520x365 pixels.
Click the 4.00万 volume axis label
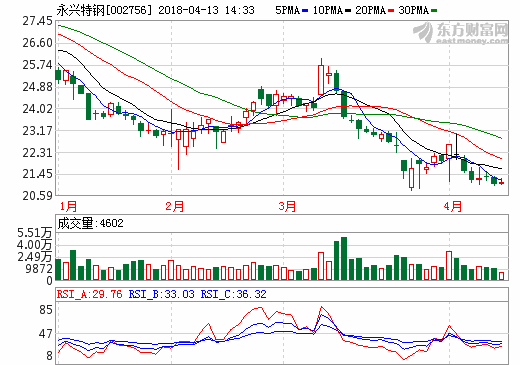34,245
